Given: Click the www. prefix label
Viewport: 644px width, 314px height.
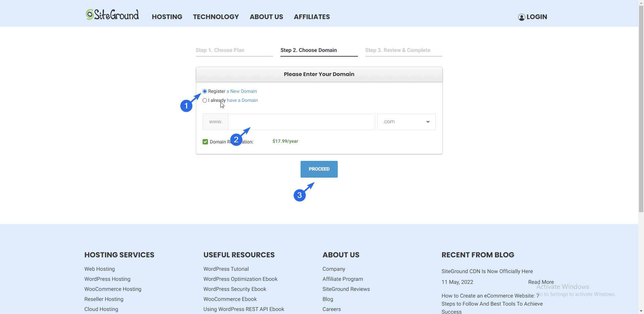Looking at the screenshot, I should pyautogui.click(x=215, y=122).
